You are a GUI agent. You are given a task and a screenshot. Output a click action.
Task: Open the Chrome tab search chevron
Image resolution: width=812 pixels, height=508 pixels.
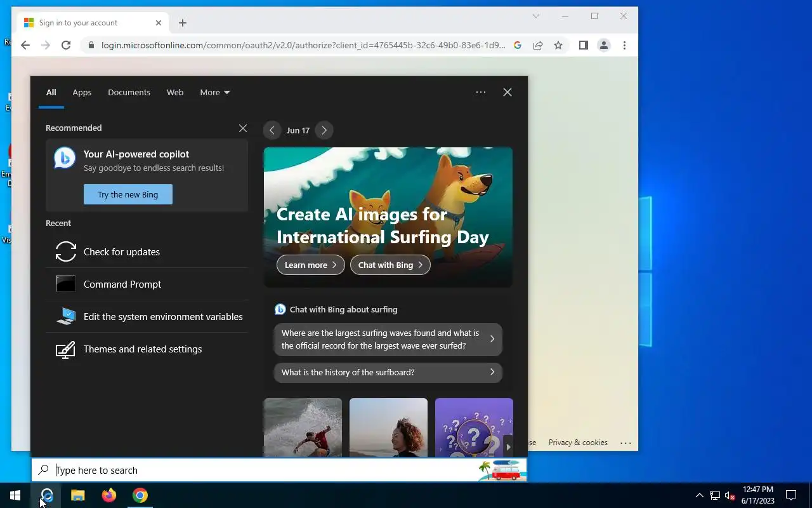click(536, 16)
